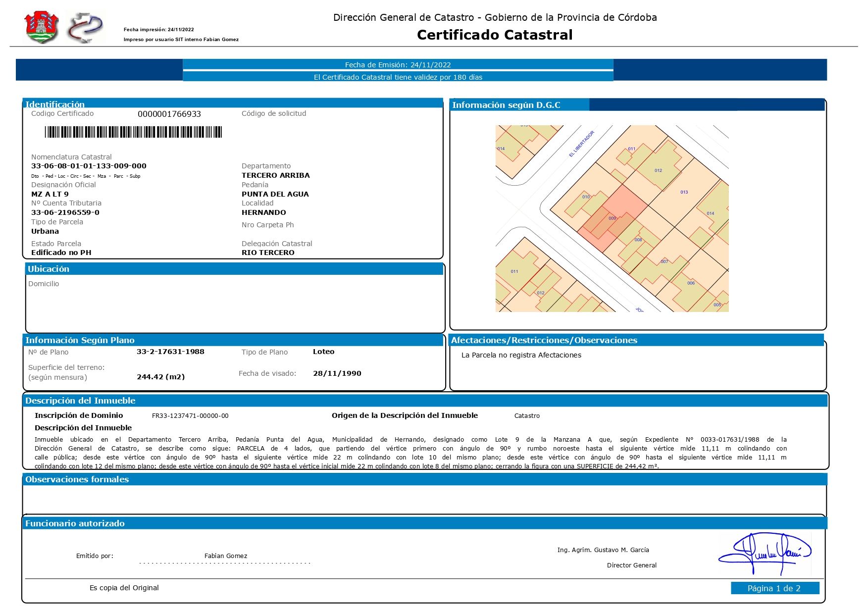868x614 pixels.
Task: Click the empty Domicilio field
Action: coord(235,302)
